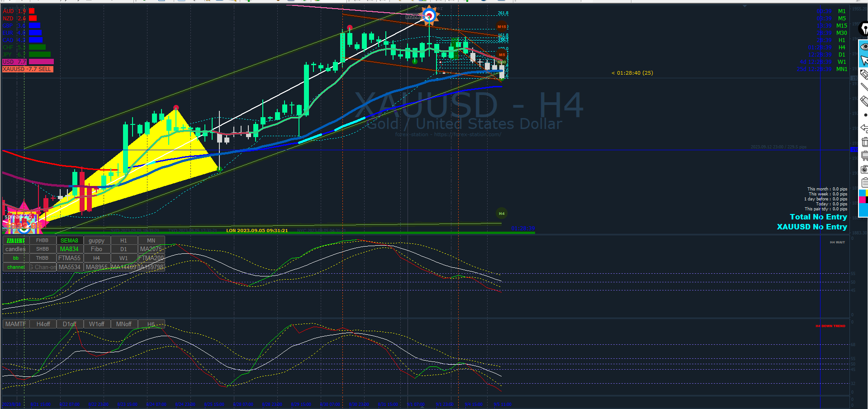The height and width of the screenshot is (409, 868).
Task: Click the XAUUSD No Entry status text
Action: (x=812, y=227)
